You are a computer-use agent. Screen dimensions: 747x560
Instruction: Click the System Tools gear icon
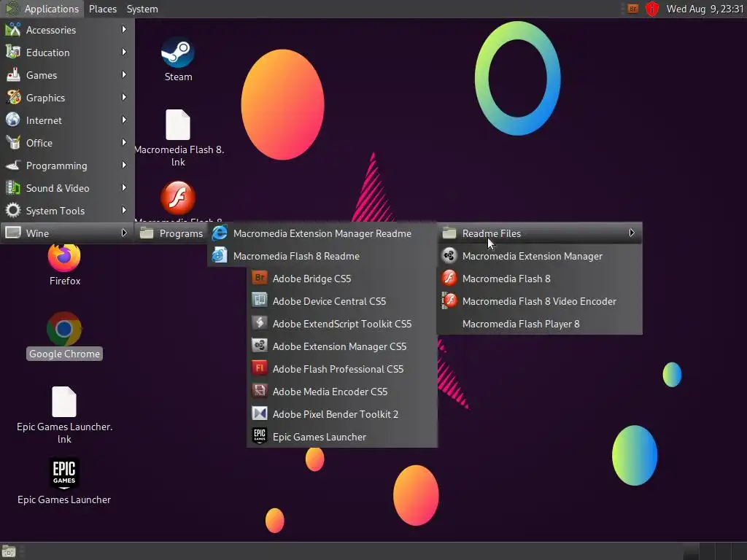point(13,210)
